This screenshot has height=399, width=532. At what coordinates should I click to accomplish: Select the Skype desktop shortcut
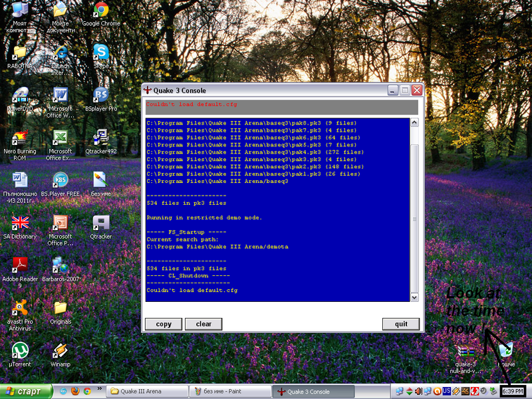click(101, 57)
